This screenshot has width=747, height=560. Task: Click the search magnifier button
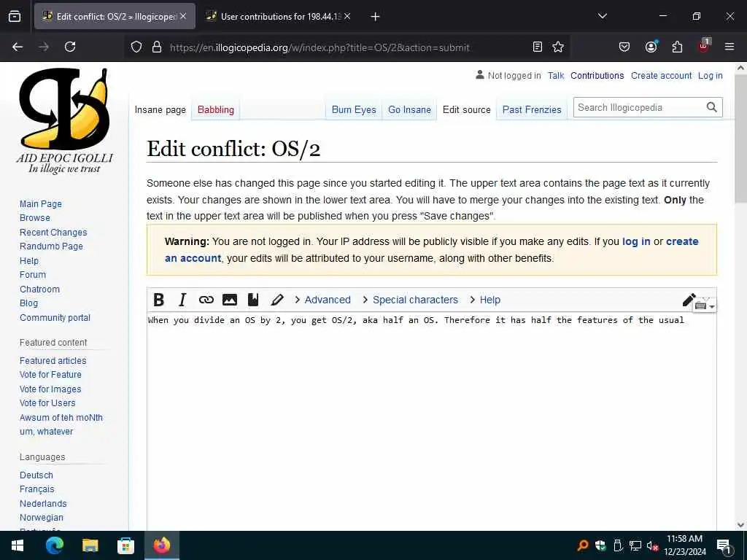point(712,107)
